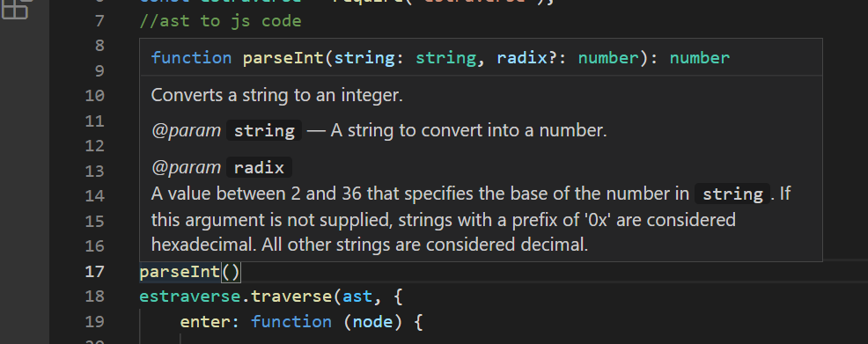Viewport: 868px width, 344px height.
Task: Click the estraverse identifier on line 18
Action: click(190, 297)
